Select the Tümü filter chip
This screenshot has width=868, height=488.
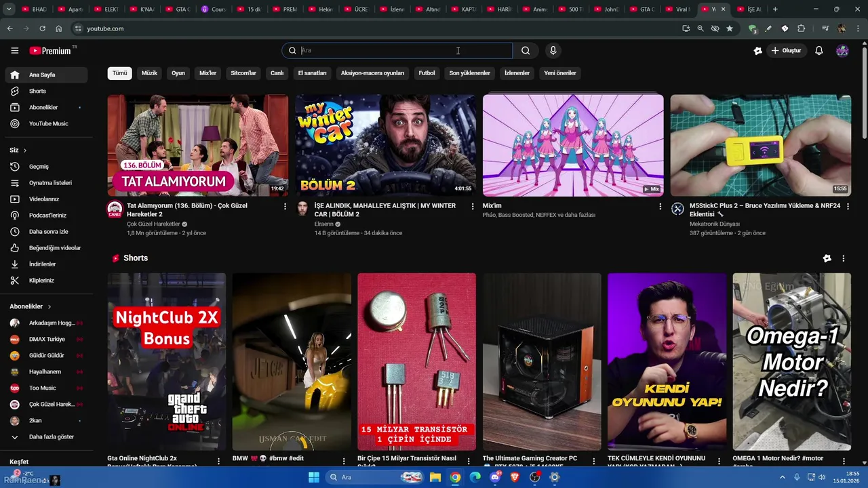click(x=120, y=73)
